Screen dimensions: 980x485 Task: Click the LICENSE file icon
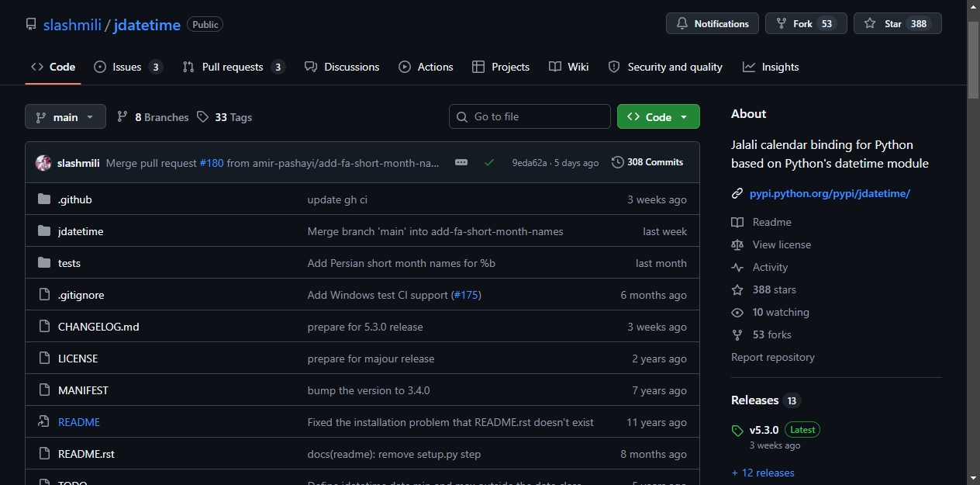coord(44,359)
